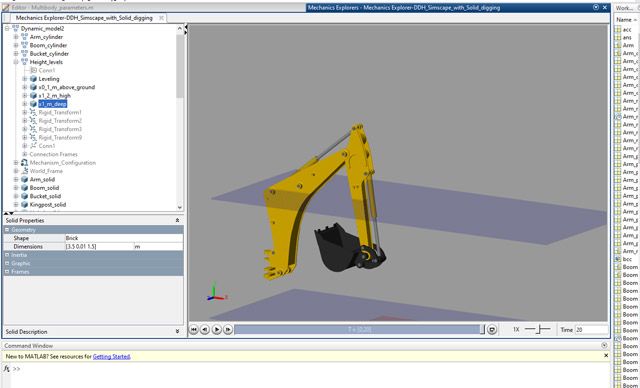This screenshot has height=388, width=640.
Task: Play the excavator simulation animation
Action: click(217, 329)
